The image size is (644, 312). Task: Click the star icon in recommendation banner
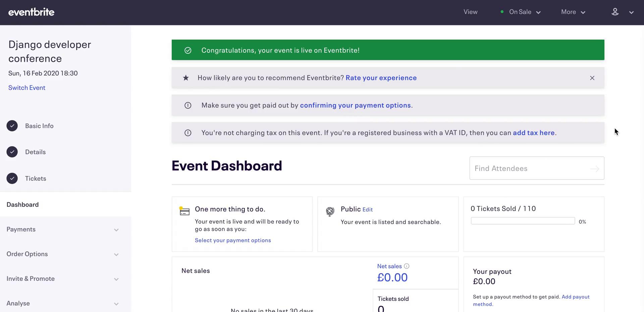186,78
